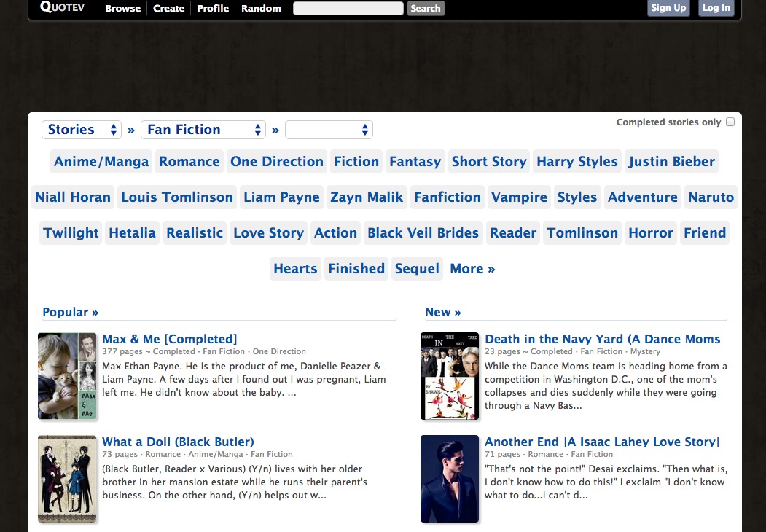Open the Niall Horan tag
The image size is (766, 532).
[x=73, y=197]
